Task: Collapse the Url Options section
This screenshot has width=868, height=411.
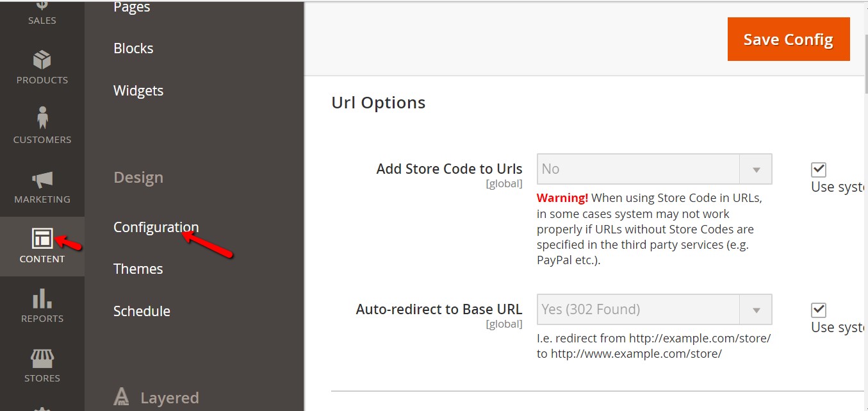Action: click(x=378, y=103)
